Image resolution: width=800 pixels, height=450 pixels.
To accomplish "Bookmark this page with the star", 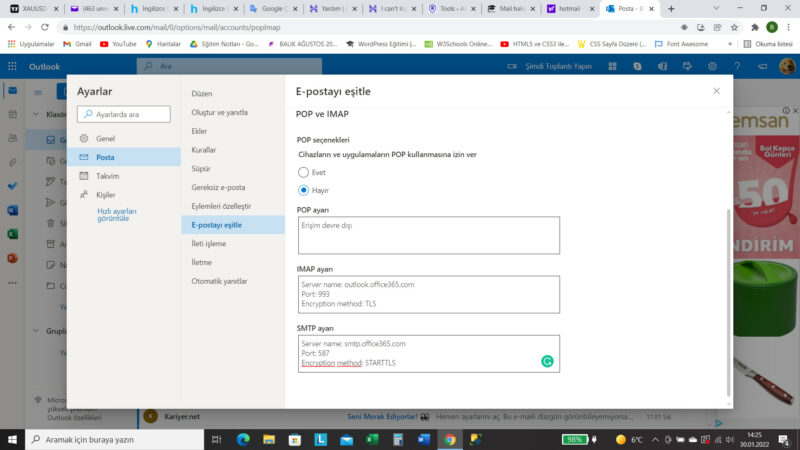I will point(734,28).
